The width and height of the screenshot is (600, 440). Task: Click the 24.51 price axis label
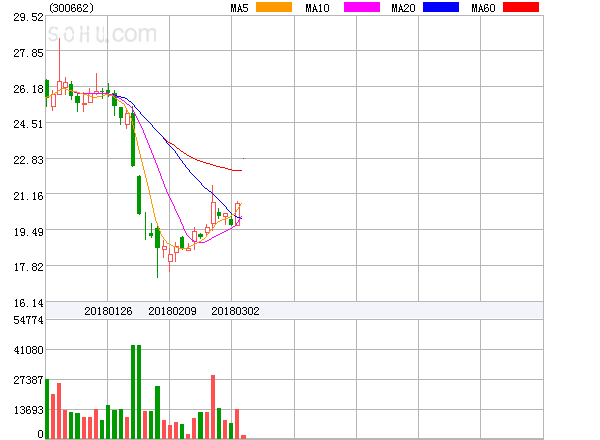click(28, 124)
